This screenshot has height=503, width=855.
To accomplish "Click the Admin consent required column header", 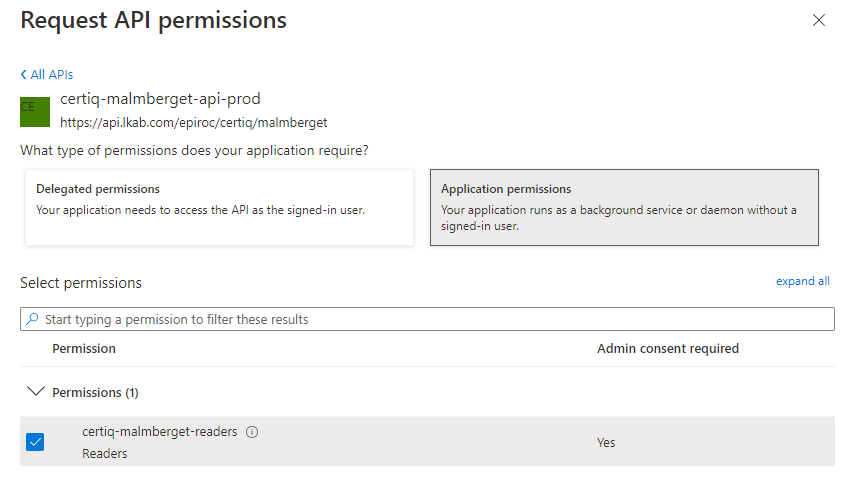I will pyautogui.click(x=667, y=349).
